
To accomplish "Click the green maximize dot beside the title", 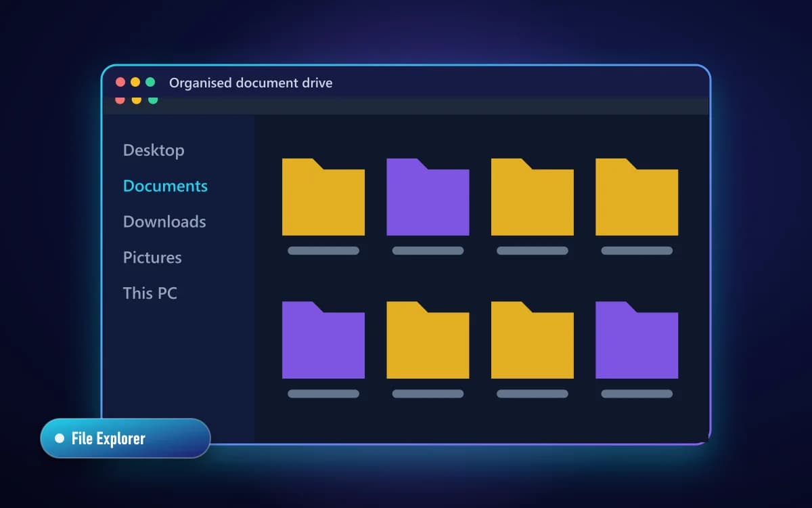I will (x=150, y=82).
